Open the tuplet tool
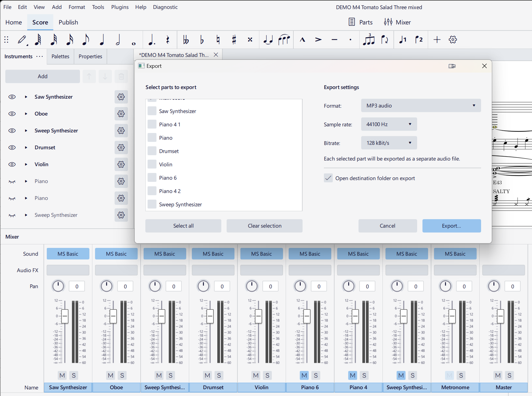The image size is (532, 396). 369,40
